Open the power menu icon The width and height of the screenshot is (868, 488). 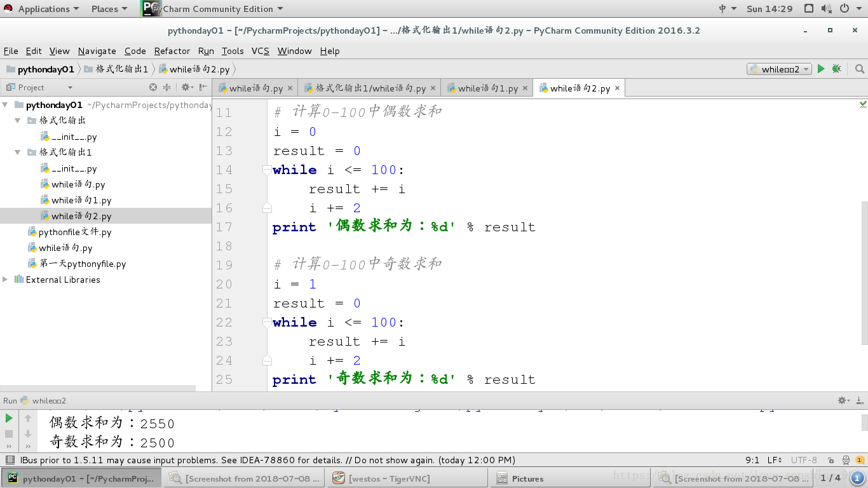tap(844, 9)
